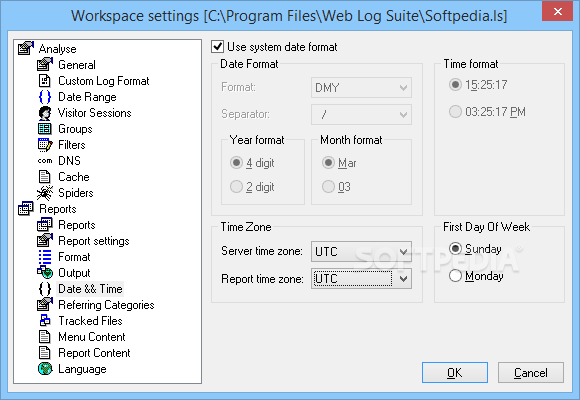This screenshot has height=400, width=580.
Task: Select Mar month format
Action: point(328,163)
